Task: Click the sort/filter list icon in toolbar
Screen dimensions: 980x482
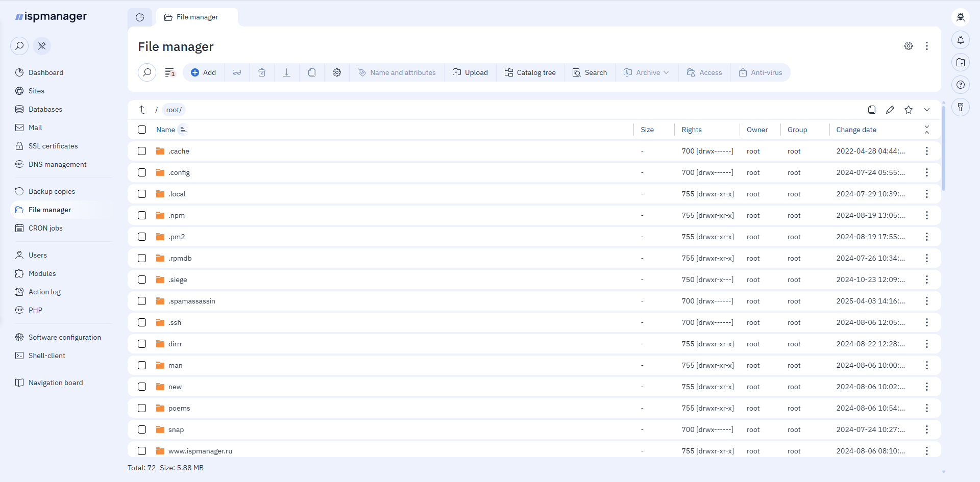Action: coord(170,72)
